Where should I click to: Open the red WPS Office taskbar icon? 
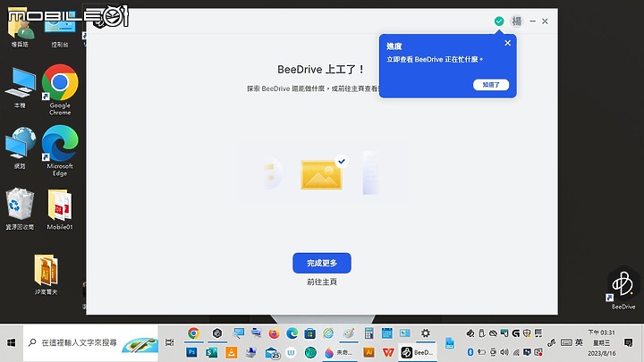(388, 352)
